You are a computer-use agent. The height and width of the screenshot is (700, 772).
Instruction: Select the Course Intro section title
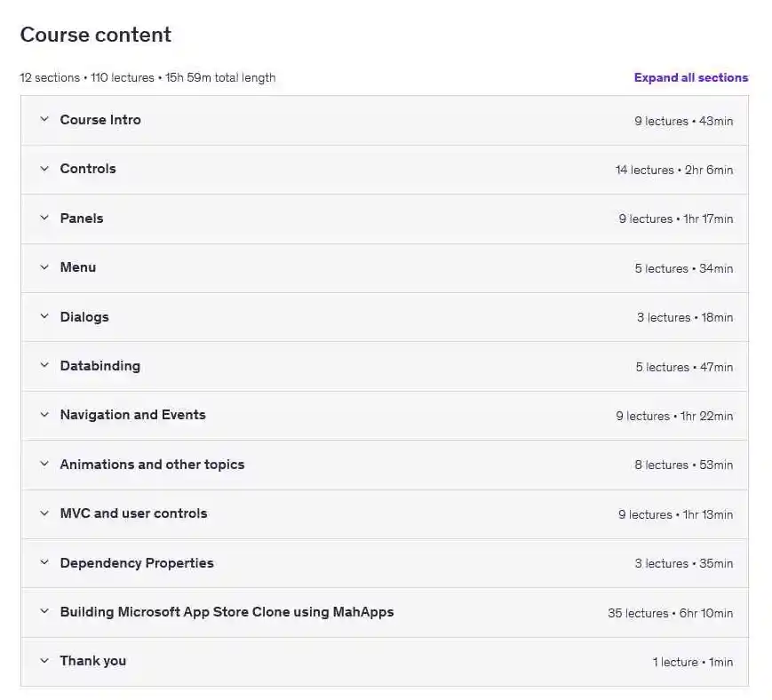tap(99, 120)
